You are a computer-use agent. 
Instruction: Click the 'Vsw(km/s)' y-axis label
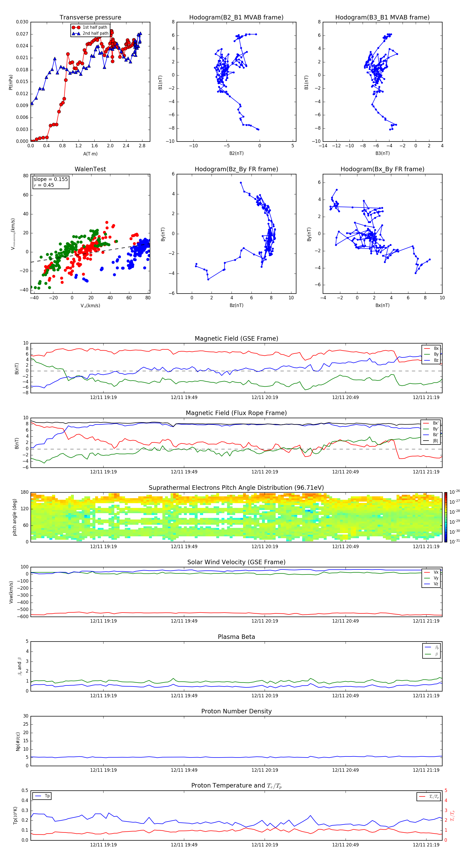tap(11, 592)
